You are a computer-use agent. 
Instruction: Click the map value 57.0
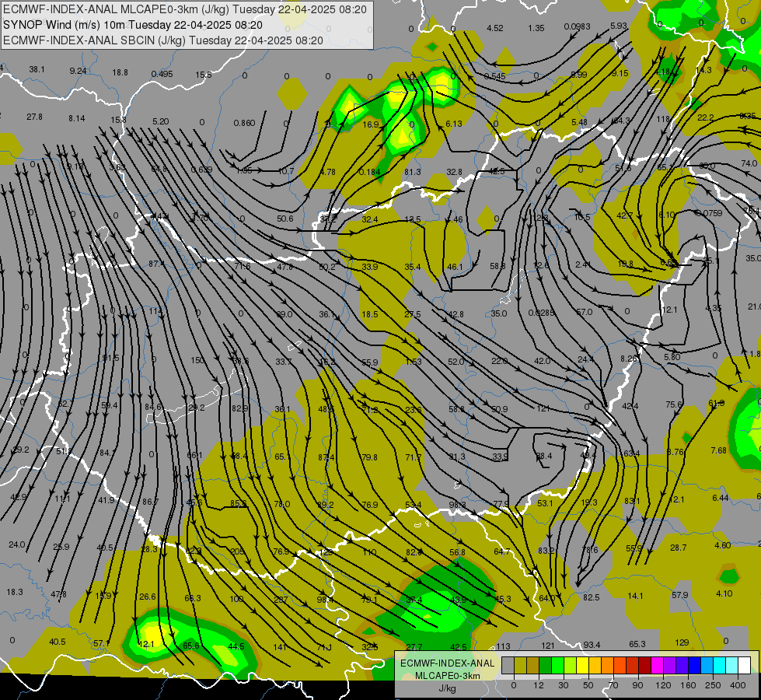pyautogui.click(x=585, y=312)
